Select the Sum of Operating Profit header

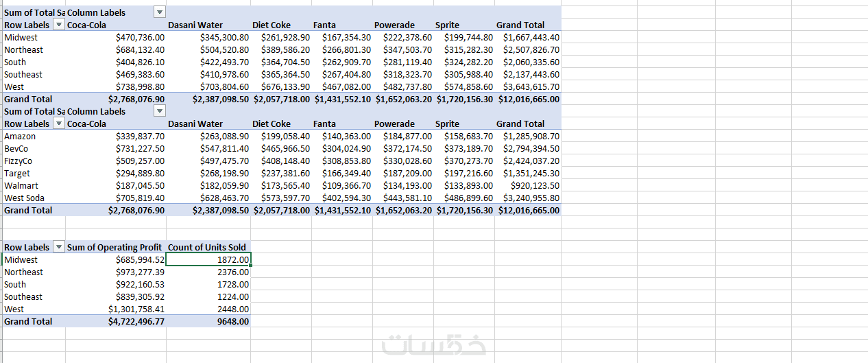pyautogui.click(x=114, y=247)
